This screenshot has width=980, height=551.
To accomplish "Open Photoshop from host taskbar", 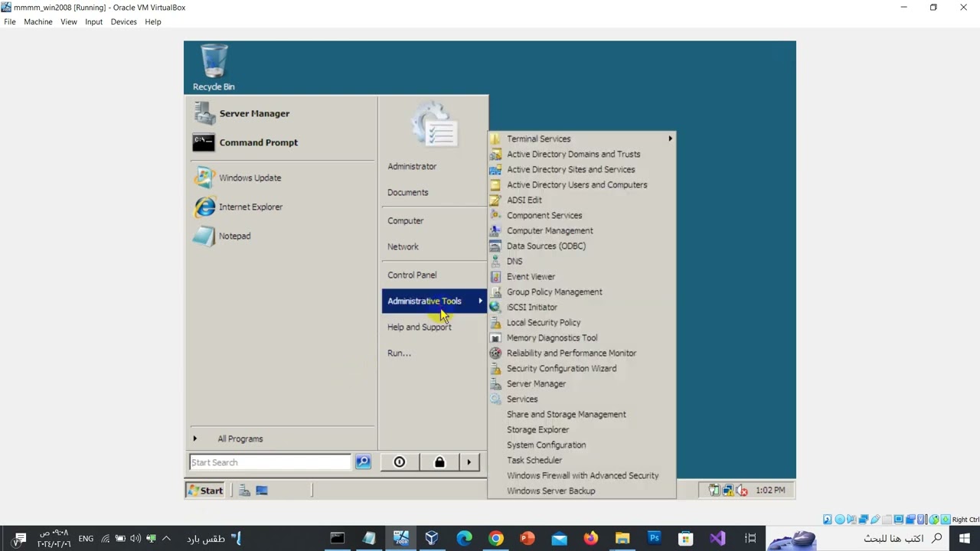I will point(654,538).
